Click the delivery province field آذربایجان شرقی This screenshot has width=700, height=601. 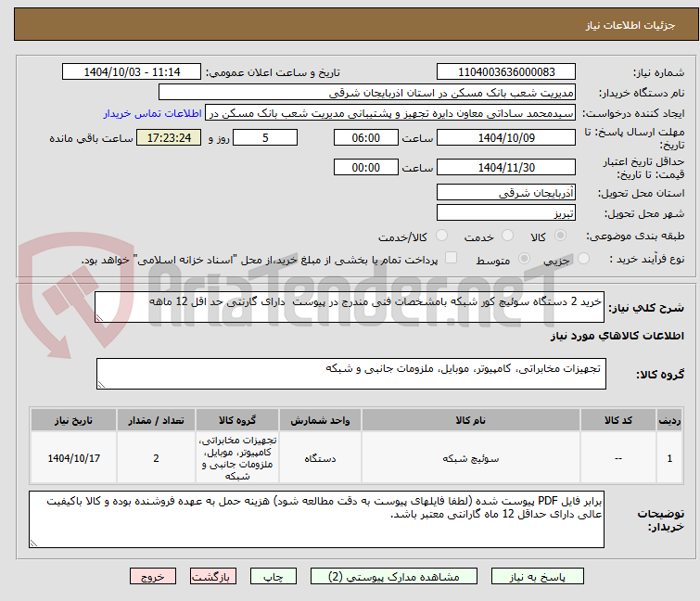(506, 192)
